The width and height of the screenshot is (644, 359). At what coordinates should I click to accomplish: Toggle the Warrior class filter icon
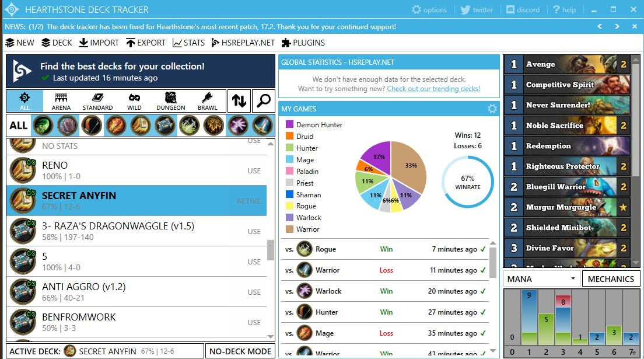click(x=262, y=126)
